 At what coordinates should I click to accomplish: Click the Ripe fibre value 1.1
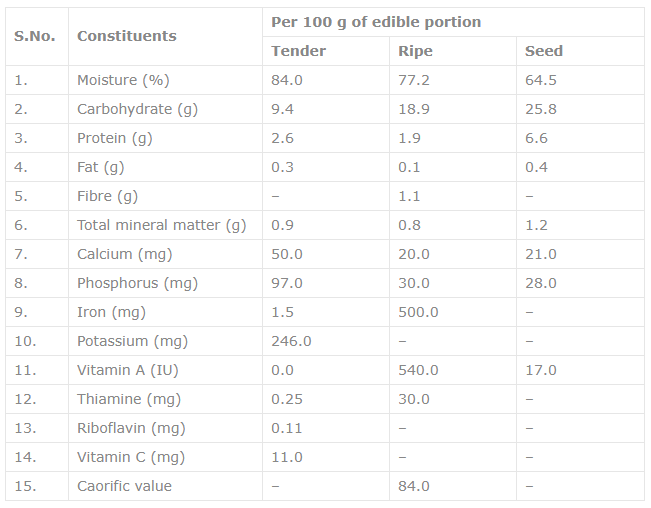click(x=409, y=196)
